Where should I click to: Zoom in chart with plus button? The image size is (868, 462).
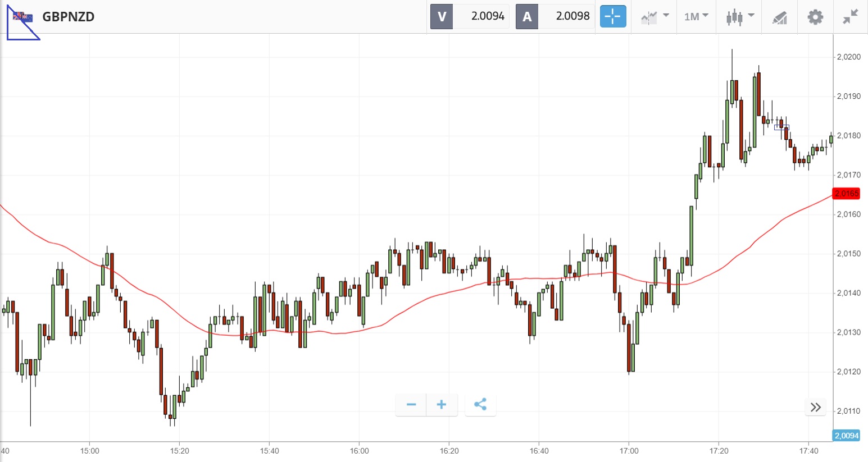[442, 405]
